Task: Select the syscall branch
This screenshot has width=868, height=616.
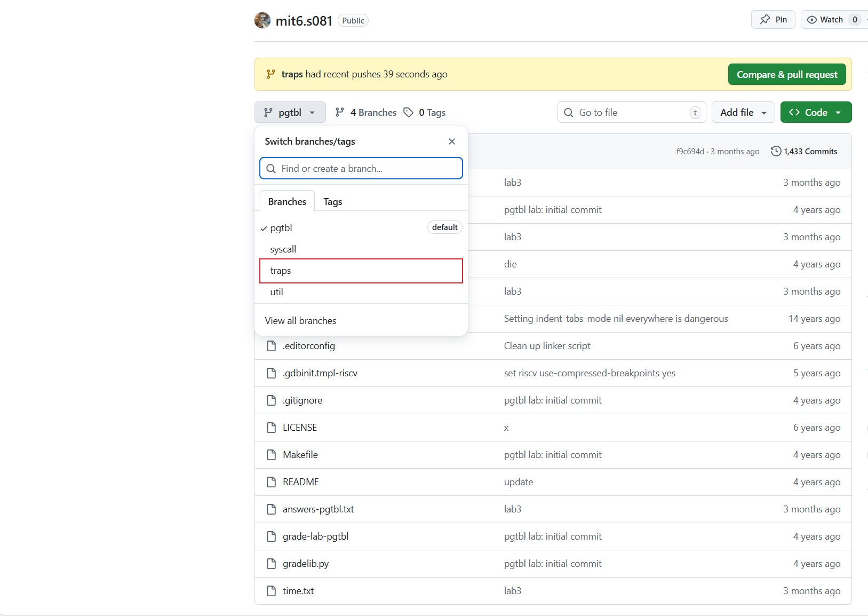Action: (361, 249)
